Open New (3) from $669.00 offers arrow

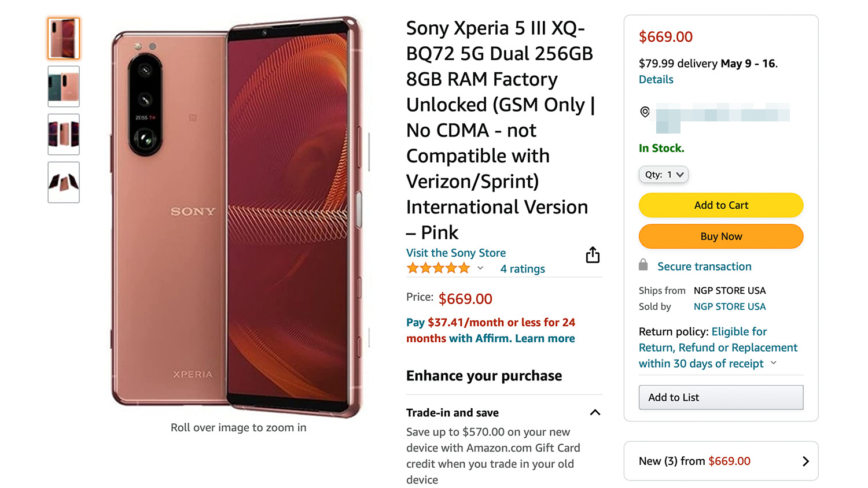click(x=806, y=461)
